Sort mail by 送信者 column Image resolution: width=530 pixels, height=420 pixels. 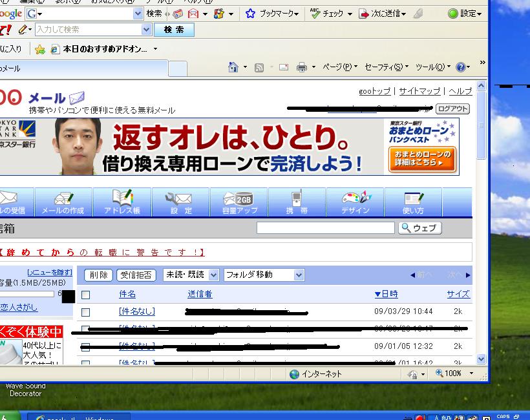[x=200, y=294]
